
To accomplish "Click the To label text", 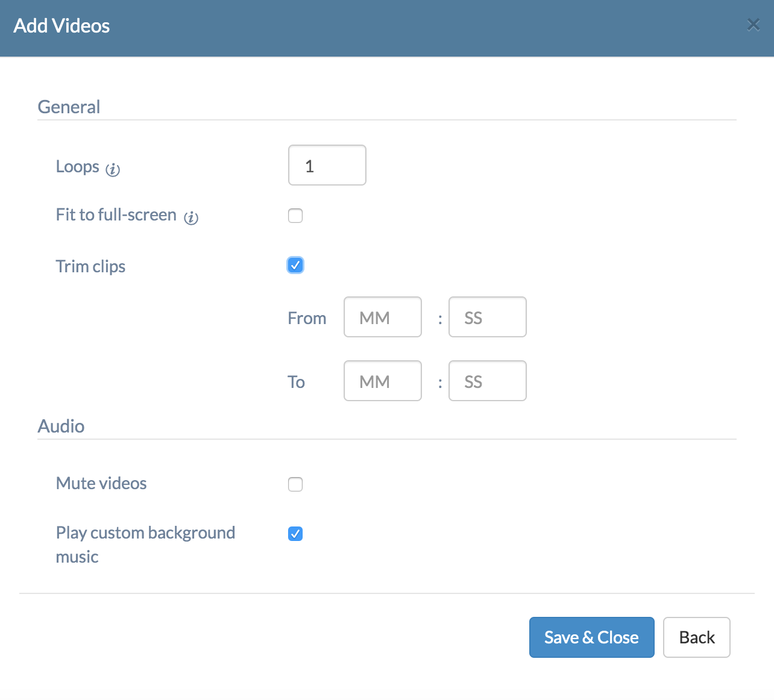I will [296, 382].
